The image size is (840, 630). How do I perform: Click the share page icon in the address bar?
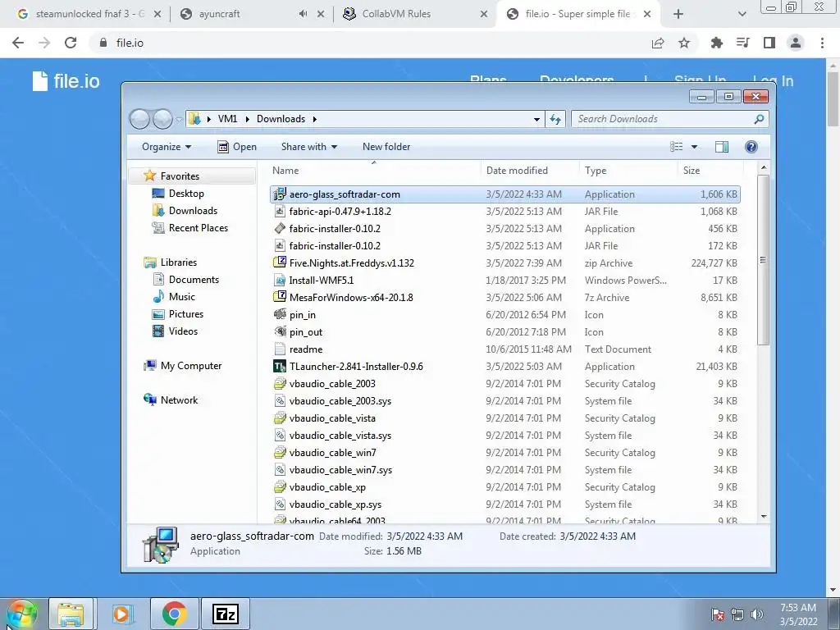coord(658,43)
